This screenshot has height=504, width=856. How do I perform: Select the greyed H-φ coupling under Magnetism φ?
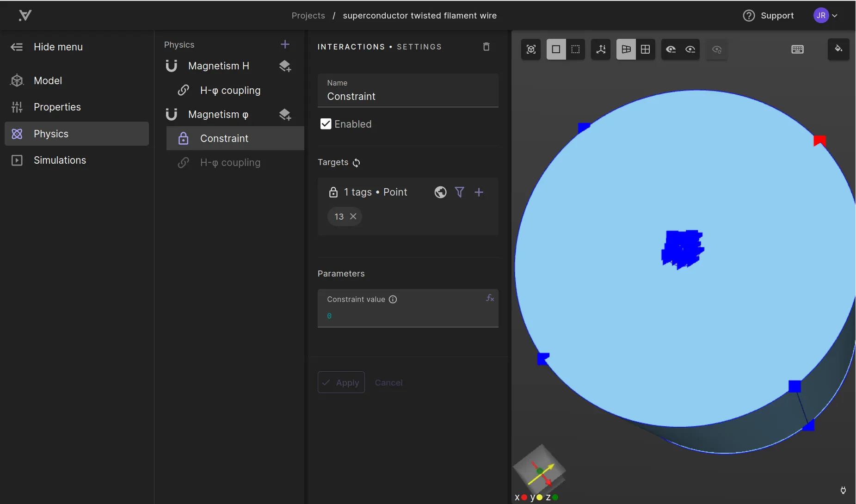pos(230,162)
